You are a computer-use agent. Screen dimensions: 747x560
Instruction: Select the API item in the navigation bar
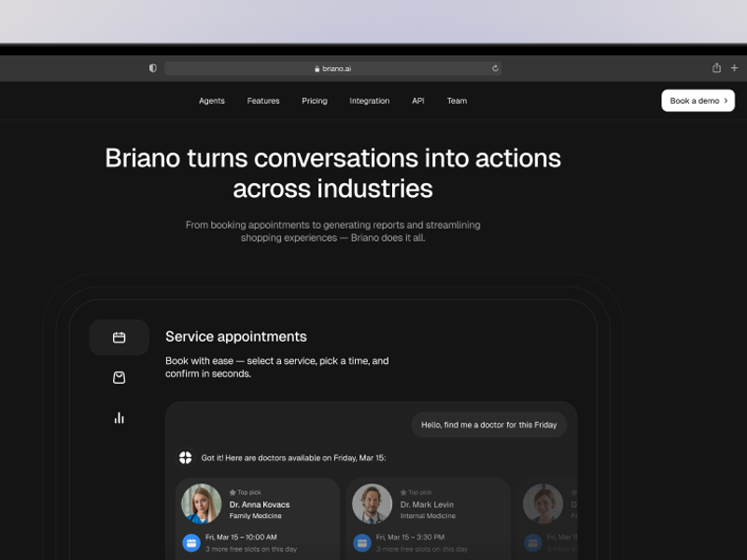click(417, 100)
